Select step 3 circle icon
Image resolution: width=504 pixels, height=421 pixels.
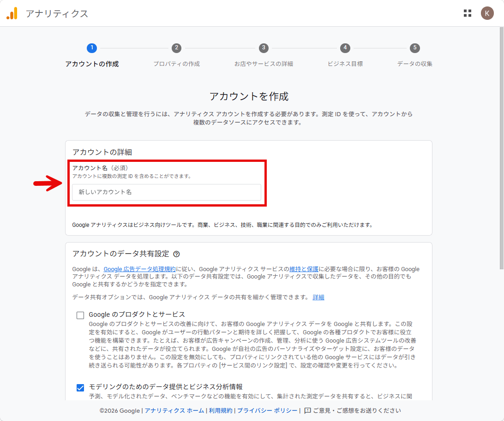pyautogui.click(x=264, y=48)
